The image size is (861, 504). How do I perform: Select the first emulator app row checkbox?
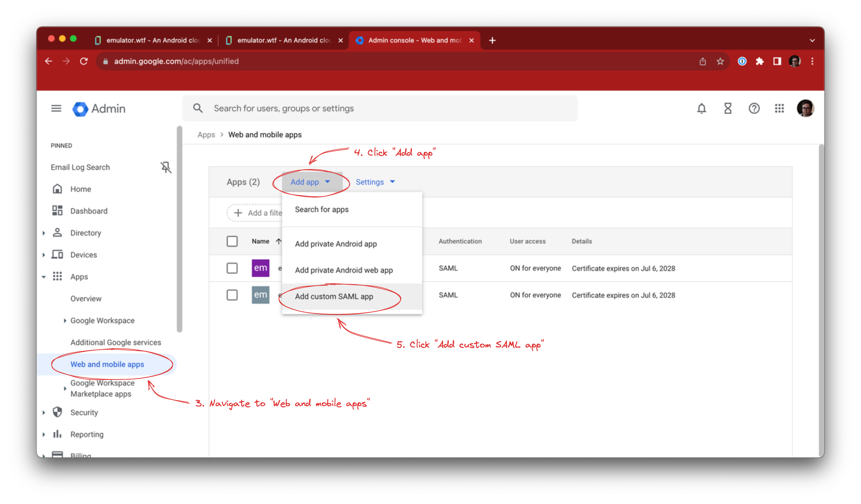click(232, 269)
